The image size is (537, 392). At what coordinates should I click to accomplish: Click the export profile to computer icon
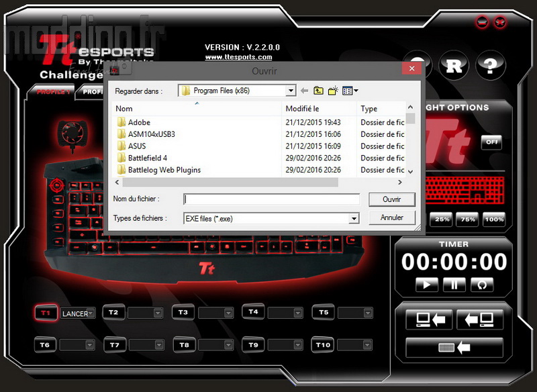click(429, 320)
